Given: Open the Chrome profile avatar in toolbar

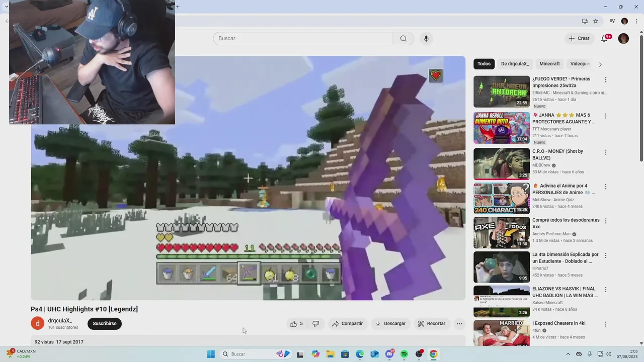Looking at the screenshot, I should pyautogui.click(x=624, y=21).
